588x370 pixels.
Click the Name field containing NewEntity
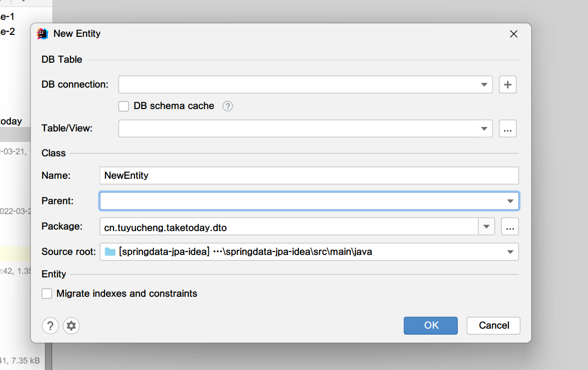(249, 175)
